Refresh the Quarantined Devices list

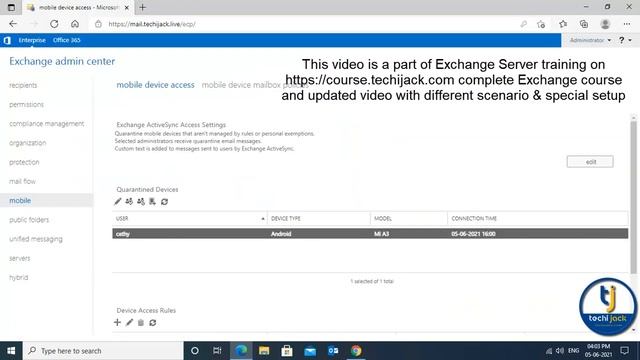[x=164, y=202]
